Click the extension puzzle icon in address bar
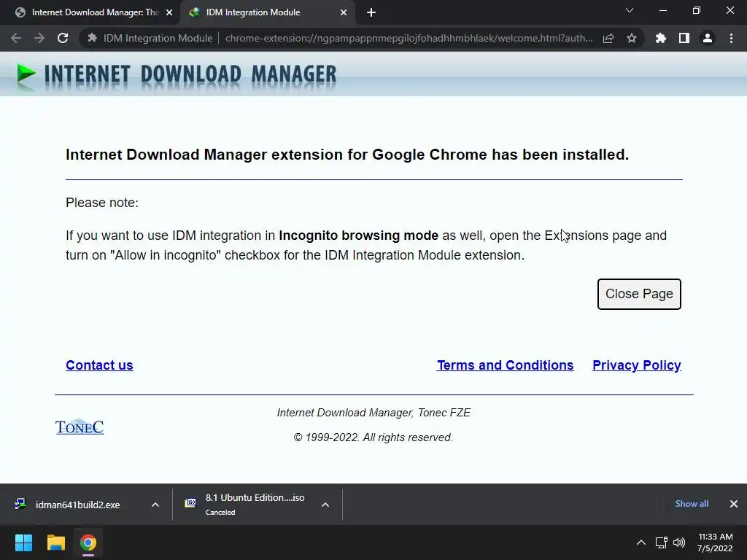Screen dimensions: 747x560 click(93, 38)
